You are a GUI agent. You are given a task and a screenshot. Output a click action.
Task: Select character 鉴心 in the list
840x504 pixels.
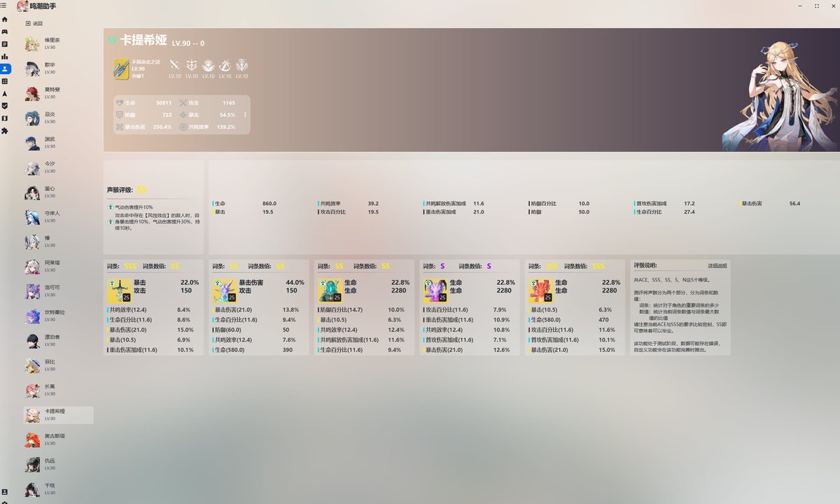click(x=58, y=192)
